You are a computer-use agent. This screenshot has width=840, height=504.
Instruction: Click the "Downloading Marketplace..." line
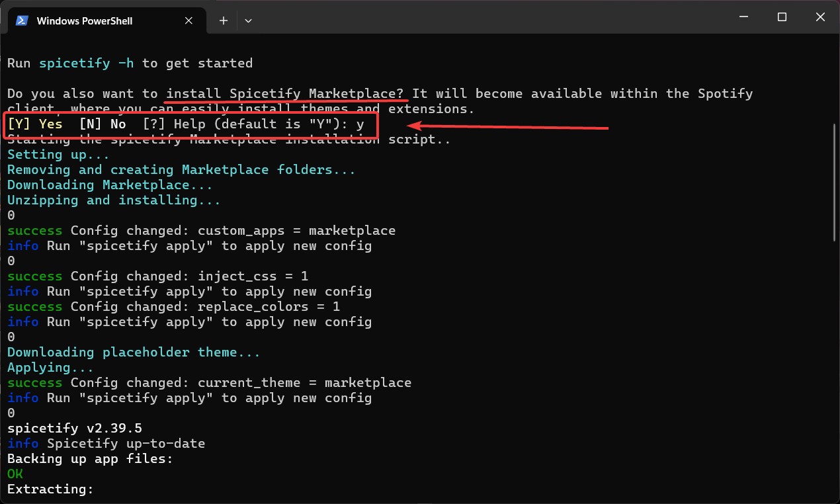(x=110, y=185)
